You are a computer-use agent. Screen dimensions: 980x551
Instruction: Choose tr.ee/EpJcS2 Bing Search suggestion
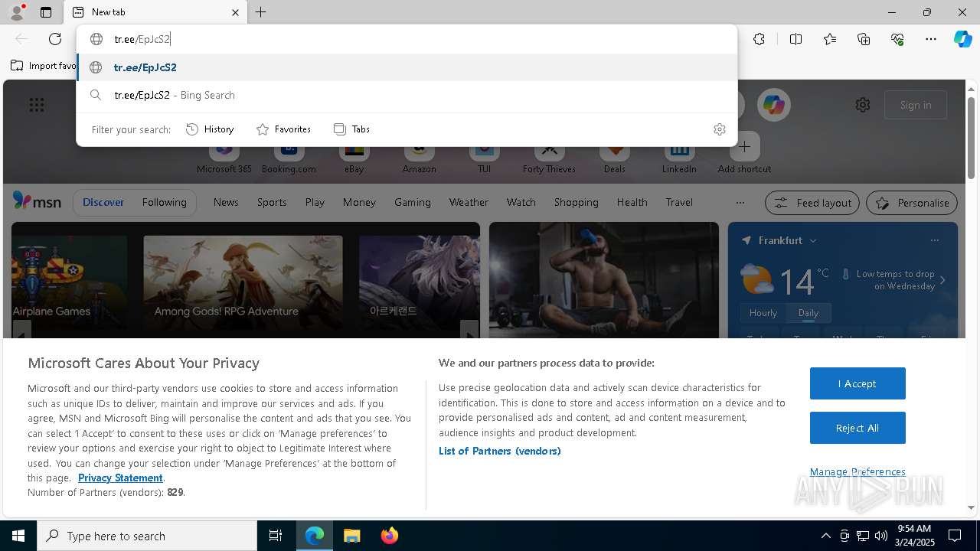point(407,95)
